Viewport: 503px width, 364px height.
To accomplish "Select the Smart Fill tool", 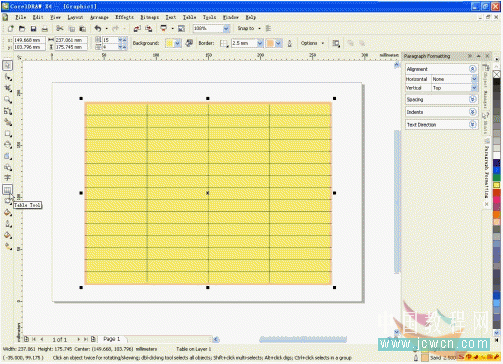I will pos(8,122).
